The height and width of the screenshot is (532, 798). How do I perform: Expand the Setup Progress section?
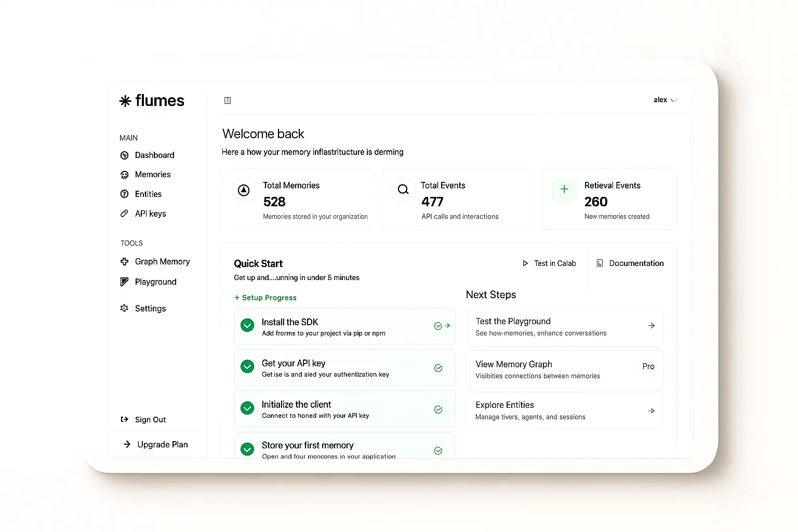[265, 297]
